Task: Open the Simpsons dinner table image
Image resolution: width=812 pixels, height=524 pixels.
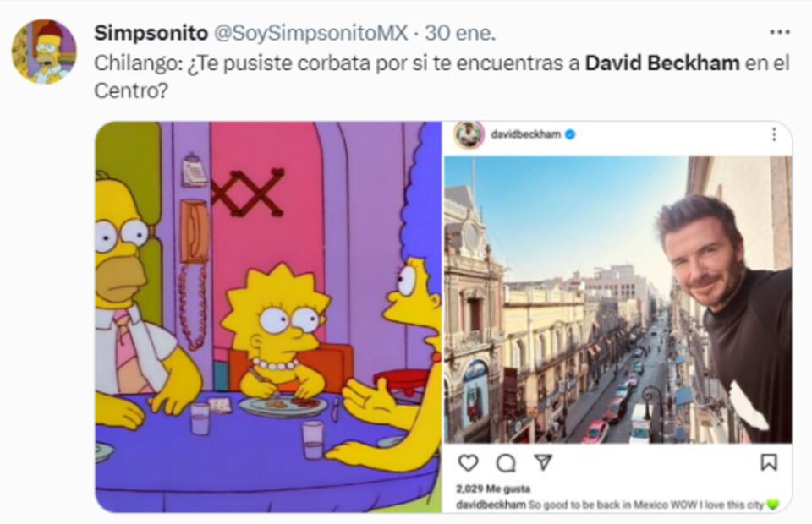Action: [268, 317]
